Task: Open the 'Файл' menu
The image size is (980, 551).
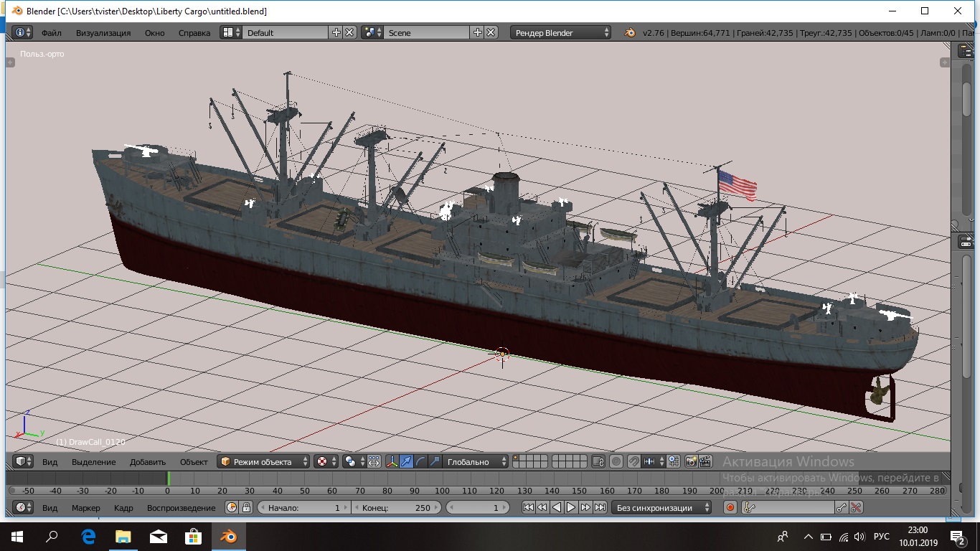Action: click(x=51, y=32)
